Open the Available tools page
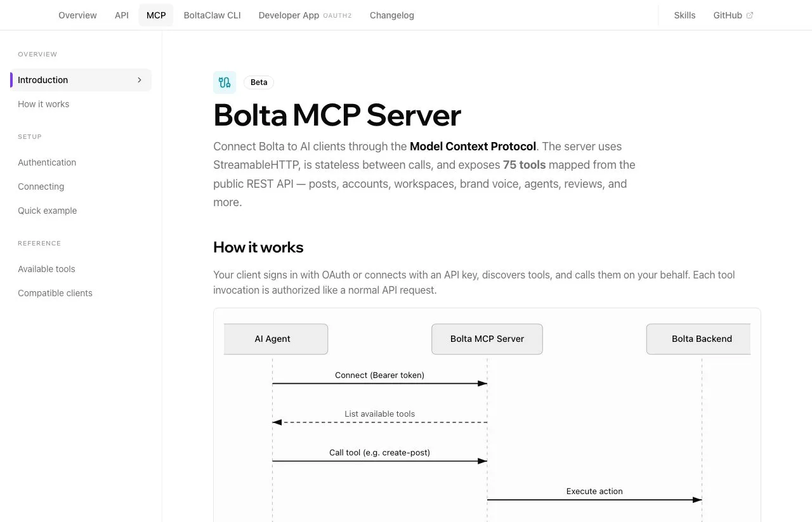The height and width of the screenshot is (522, 812). pyautogui.click(x=46, y=269)
